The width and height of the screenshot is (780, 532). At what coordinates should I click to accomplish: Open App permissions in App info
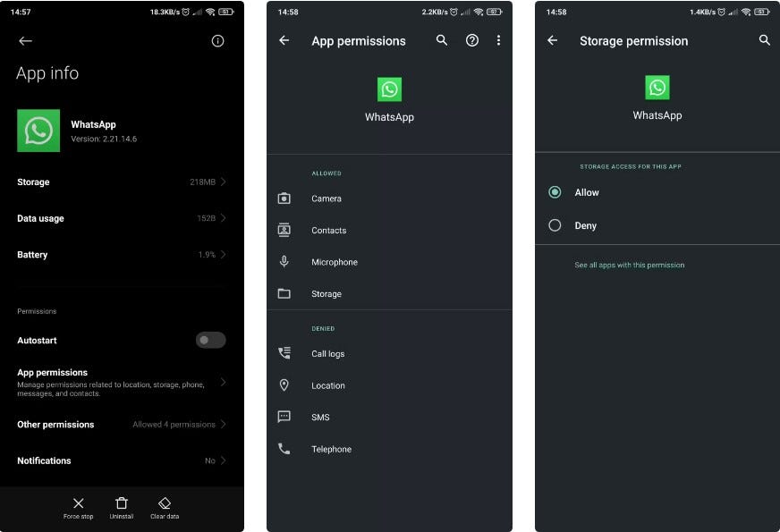click(x=122, y=382)
